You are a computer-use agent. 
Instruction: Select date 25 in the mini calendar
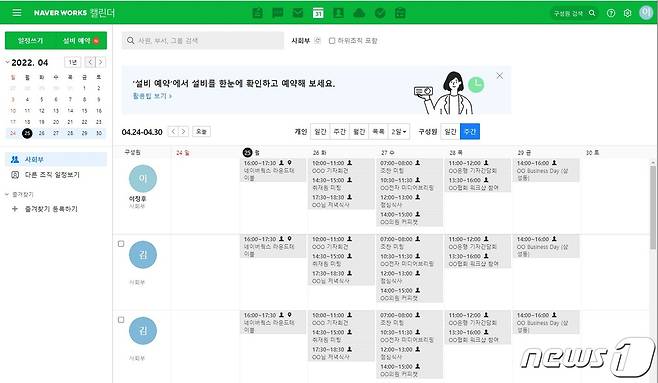(x=27, y=133)
